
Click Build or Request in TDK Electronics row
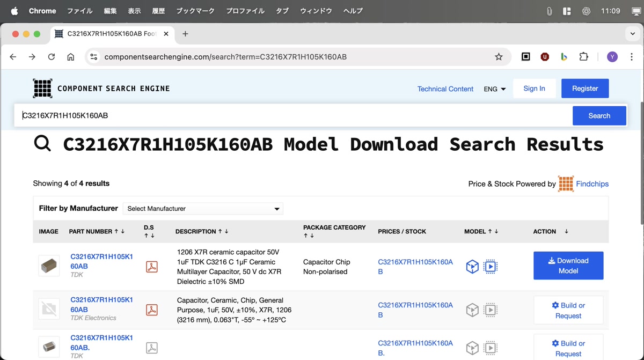[x=568, y=310]
